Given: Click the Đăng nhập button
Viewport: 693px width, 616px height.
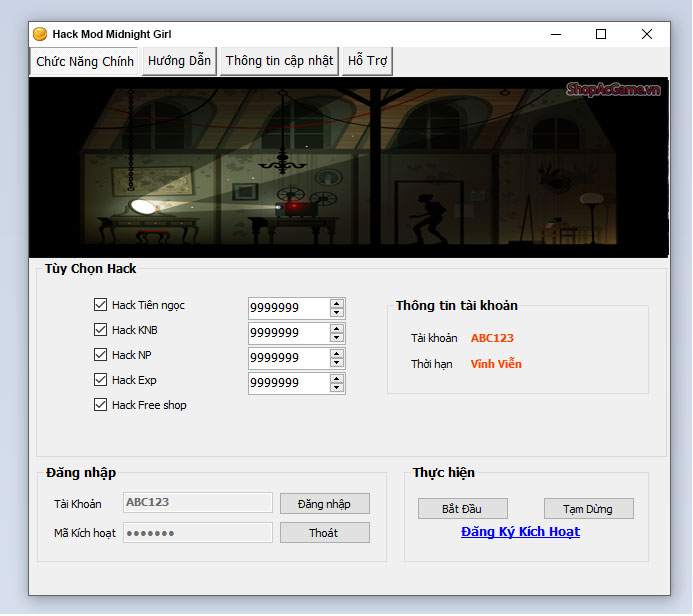Looking at the screenshot, I should click(x=325, y=504).
